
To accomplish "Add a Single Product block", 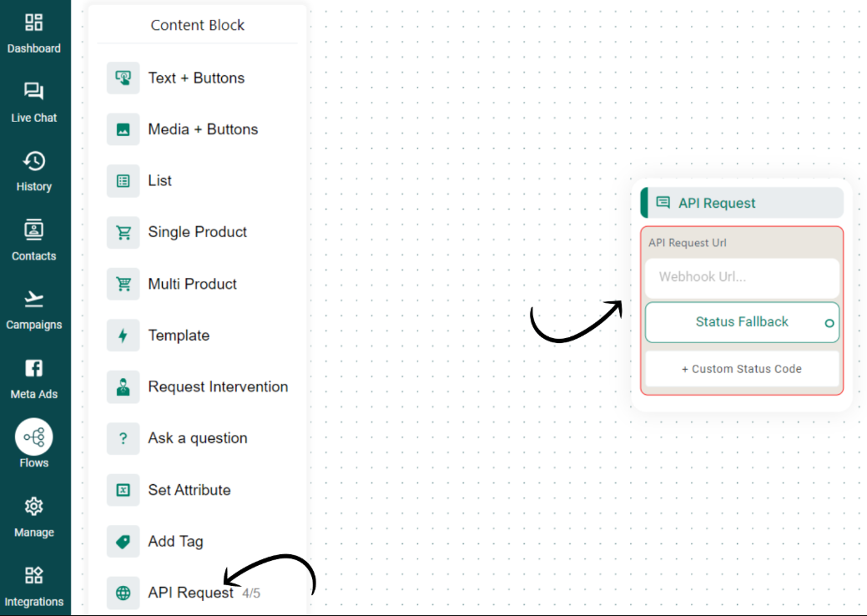I will point(198,232).
